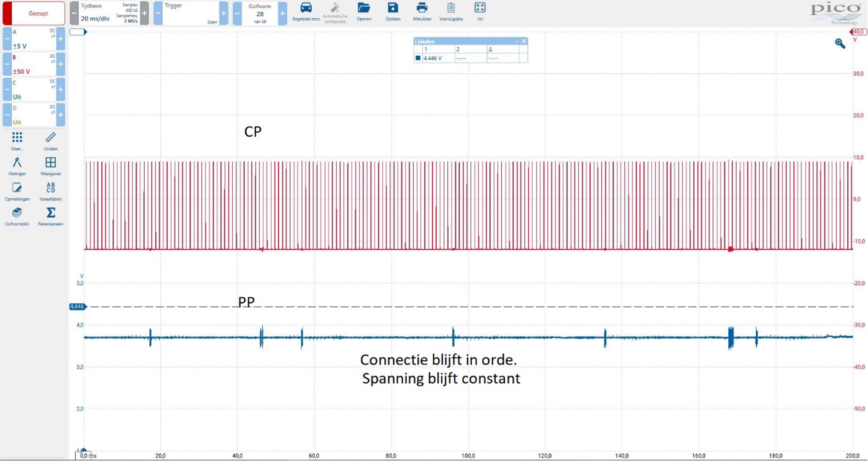Click the Trigger plus button
This screenshot has width=868, height=461.
pyautogui.click(x=223, y=14)
